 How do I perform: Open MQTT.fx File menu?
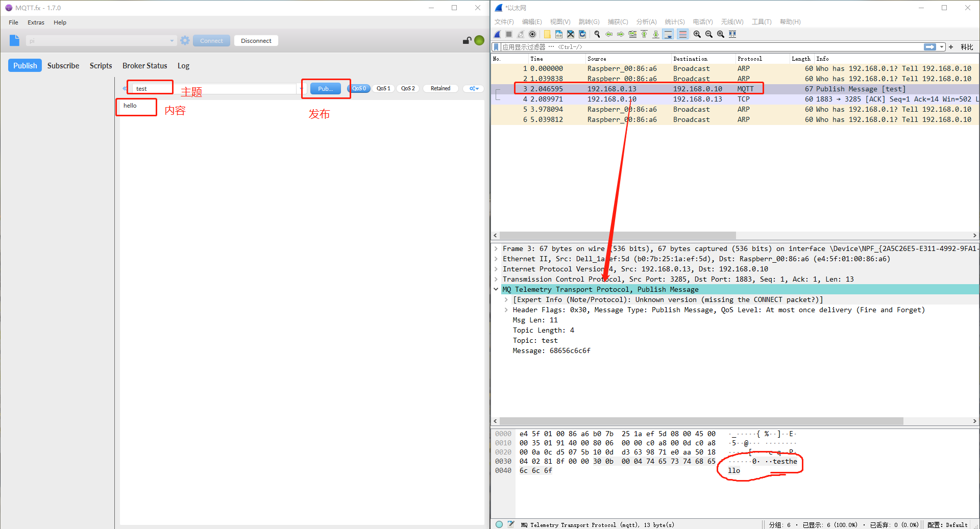pyautogui.click(x=13, y=22)
